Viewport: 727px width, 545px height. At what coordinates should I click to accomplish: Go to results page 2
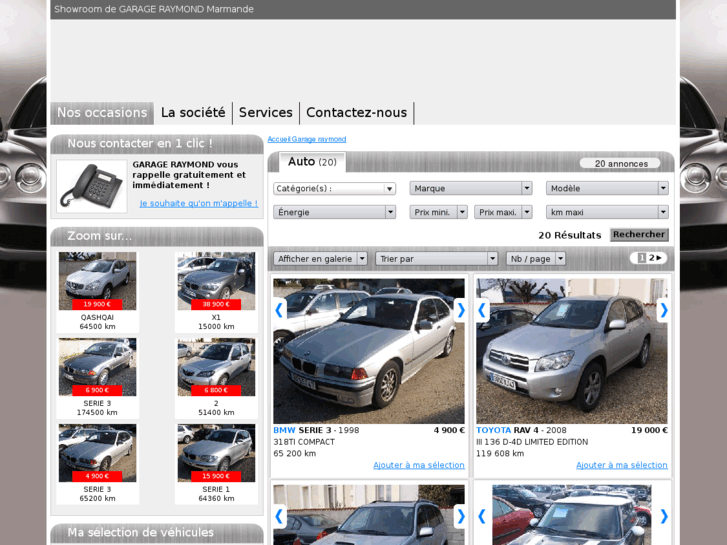pyautogui.click(x=652, y=258)
